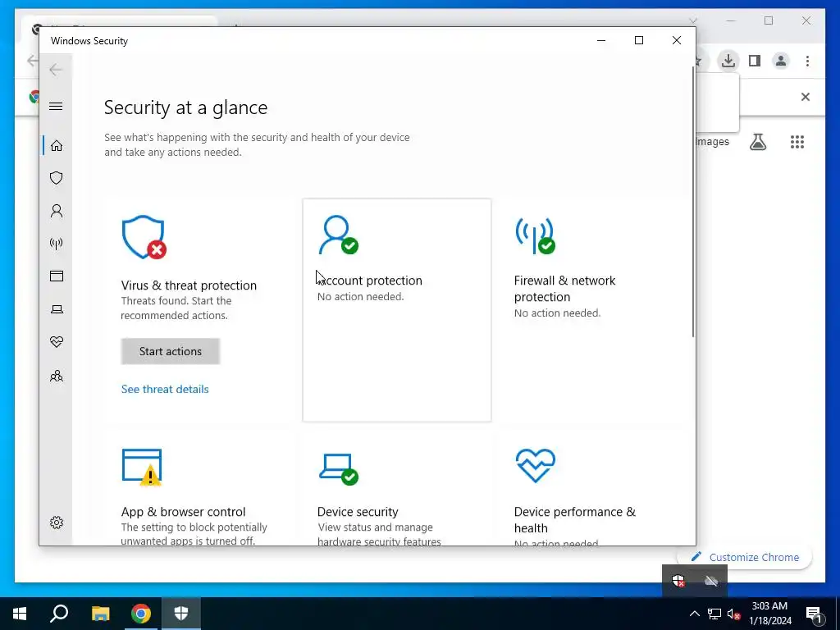Image resolution: width=840 pixels, height=630 pixels.
Task: Close the Chrome notification bar
Action: coord(806,97)
